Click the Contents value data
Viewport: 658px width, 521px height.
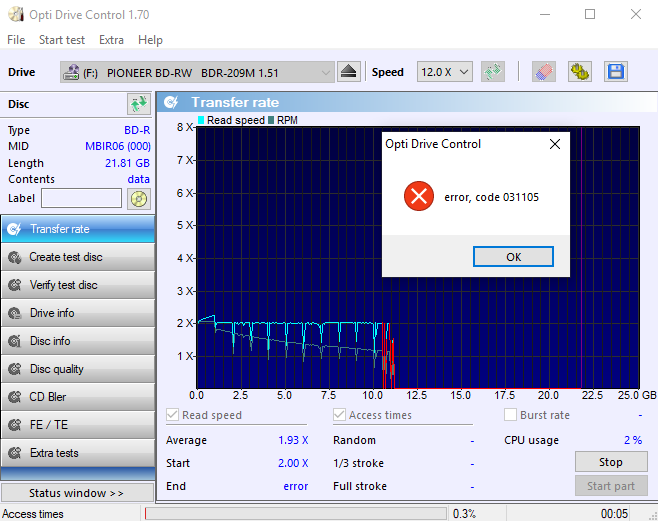(138, 179)
